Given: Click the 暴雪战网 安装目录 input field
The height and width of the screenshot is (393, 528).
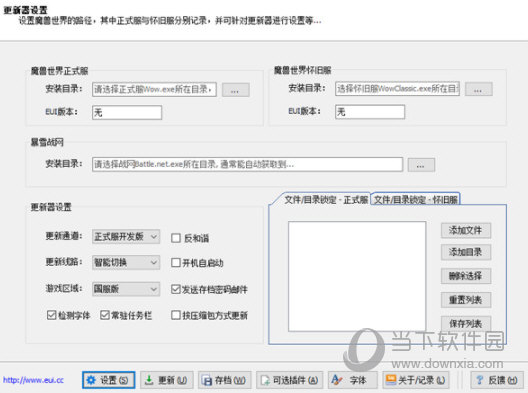Looking at the screenshot, I should pos(248,164).
